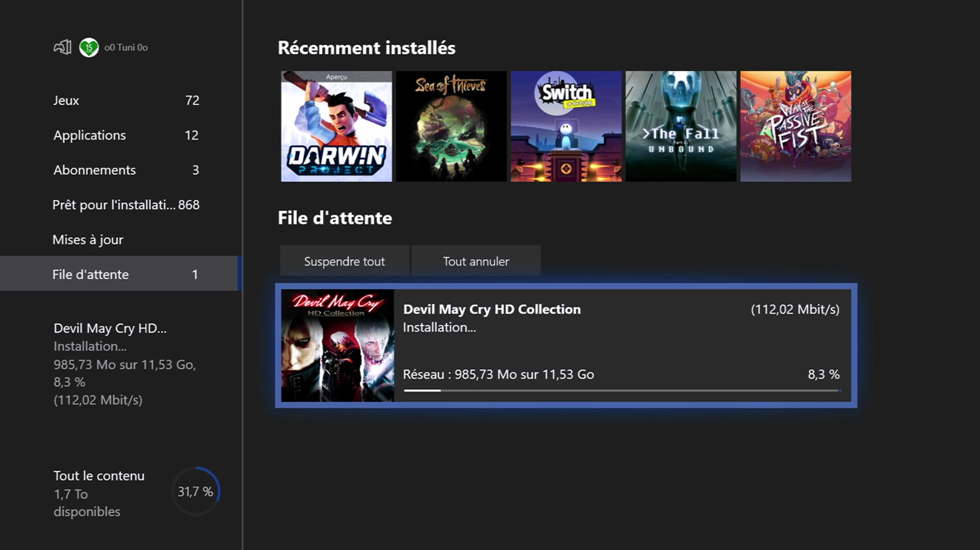Viewport: 980px width, 550px height.
Task: Click Réseau : 985,73 Mo sur 11,53 Go
Action: 498,374
